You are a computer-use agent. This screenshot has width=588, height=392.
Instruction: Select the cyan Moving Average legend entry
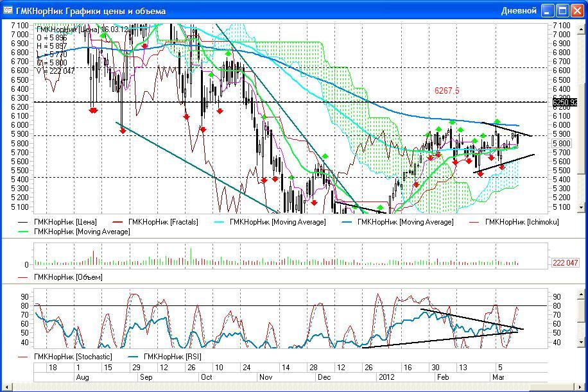point(270,222)
